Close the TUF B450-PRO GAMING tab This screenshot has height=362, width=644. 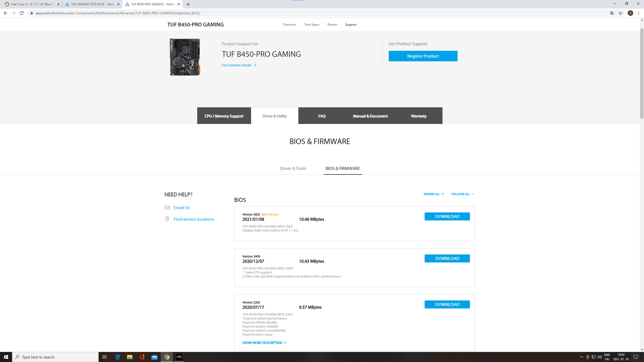[x=178, y=4]
